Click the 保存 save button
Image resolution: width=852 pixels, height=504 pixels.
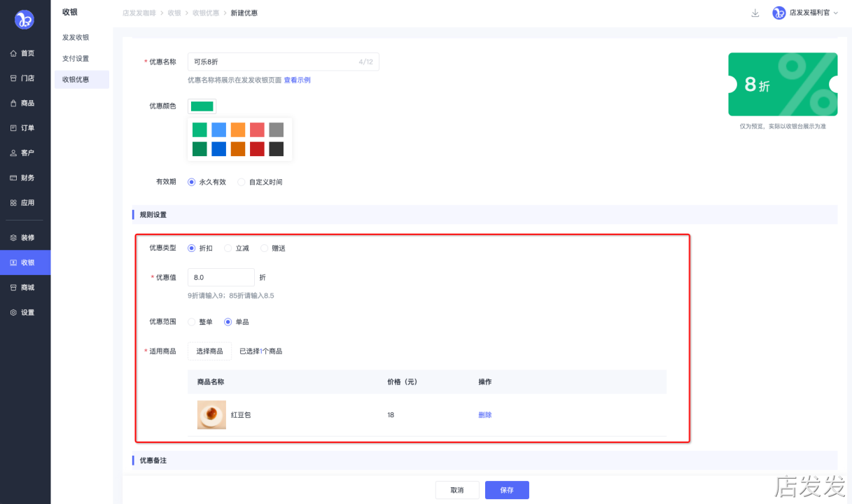click(507, 490)
